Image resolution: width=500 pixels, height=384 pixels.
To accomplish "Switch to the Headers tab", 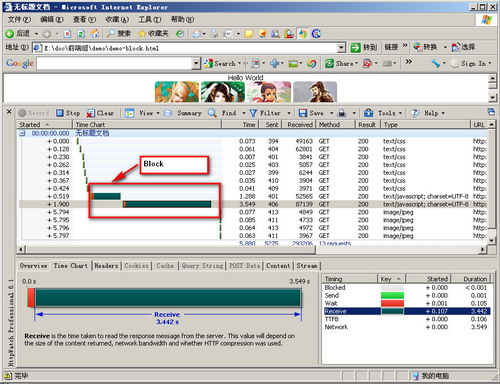I will [x=106, y=266].
